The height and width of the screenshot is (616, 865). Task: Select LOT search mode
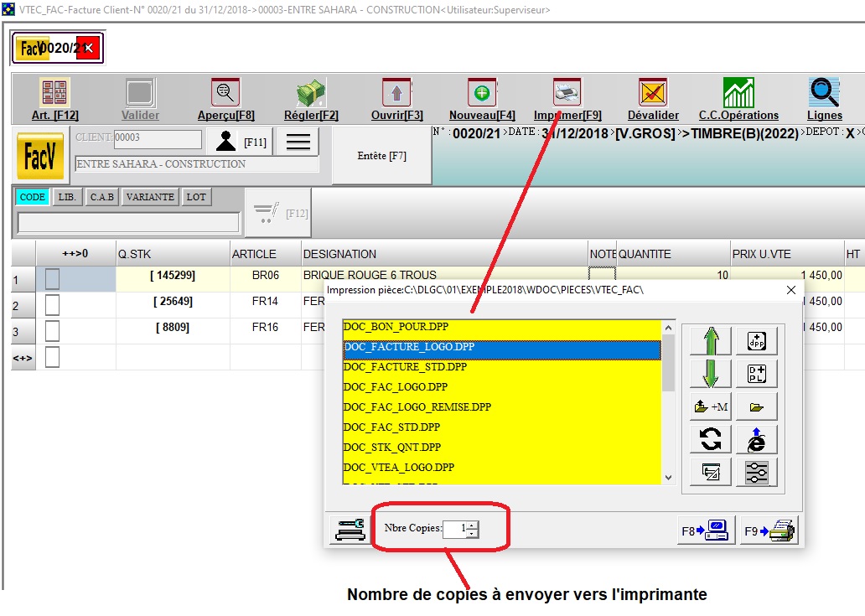[x=196, y=197]
